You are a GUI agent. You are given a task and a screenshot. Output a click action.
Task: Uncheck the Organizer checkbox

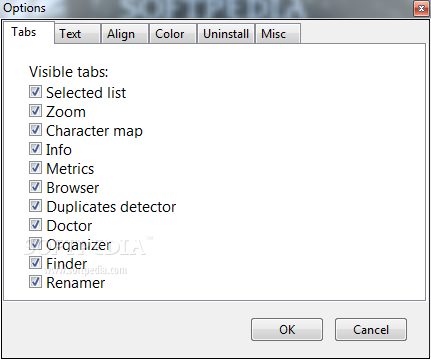35,244
